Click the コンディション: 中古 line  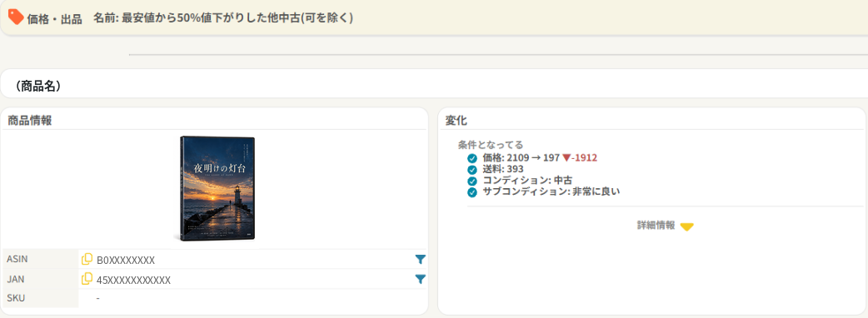click(527, 181)
